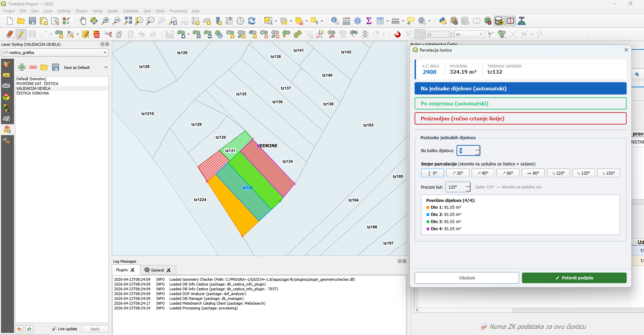Choose Na jednake dijelove (automatski)
The width and height of the screenshot is (644, 335).
click(521, 88)
